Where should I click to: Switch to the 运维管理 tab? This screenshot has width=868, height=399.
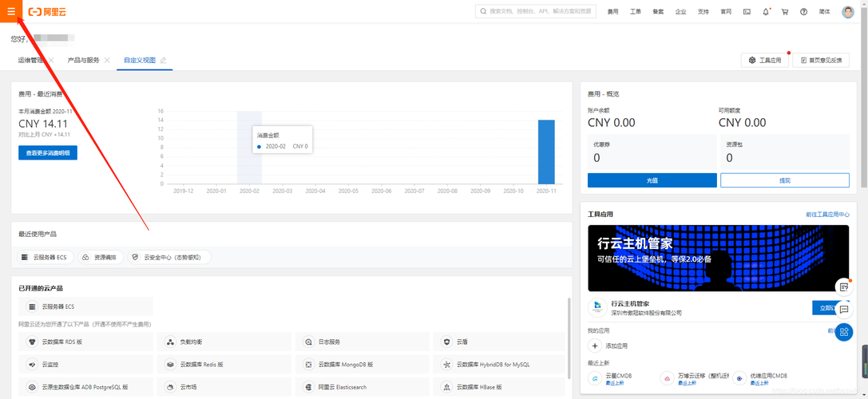tap(30, 60)
